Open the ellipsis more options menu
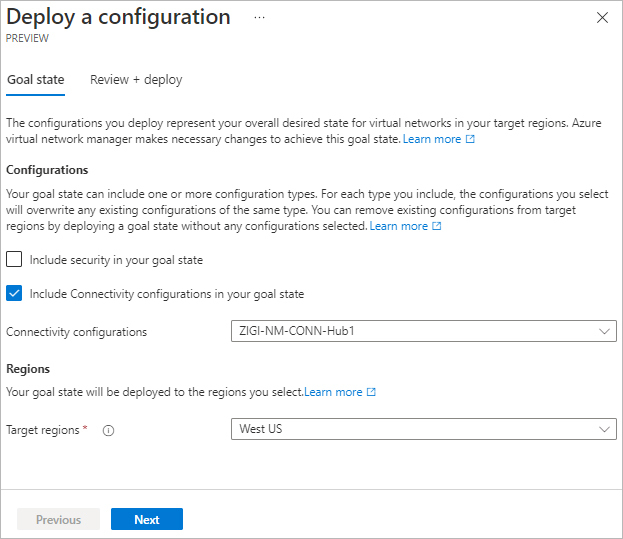 point(260,18)
